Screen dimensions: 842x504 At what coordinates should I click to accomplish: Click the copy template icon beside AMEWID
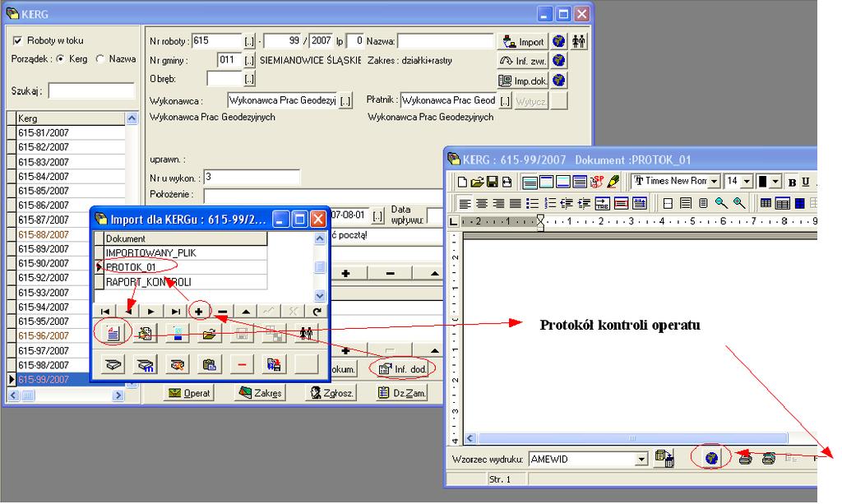click(664, 459)
